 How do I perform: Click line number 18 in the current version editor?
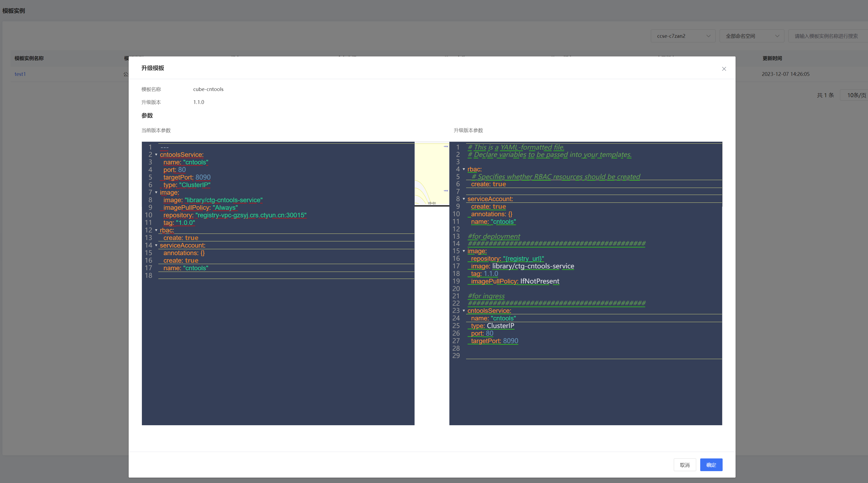point(148,276)
